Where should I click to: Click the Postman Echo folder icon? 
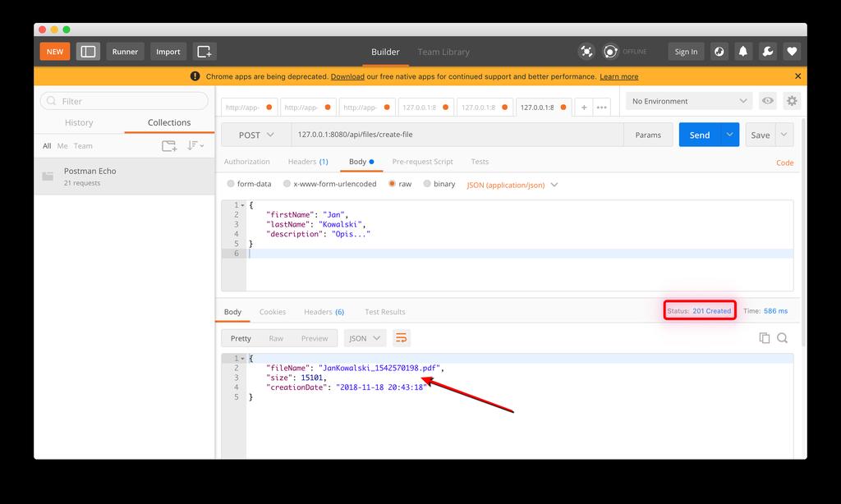click(x=48, y=176)
